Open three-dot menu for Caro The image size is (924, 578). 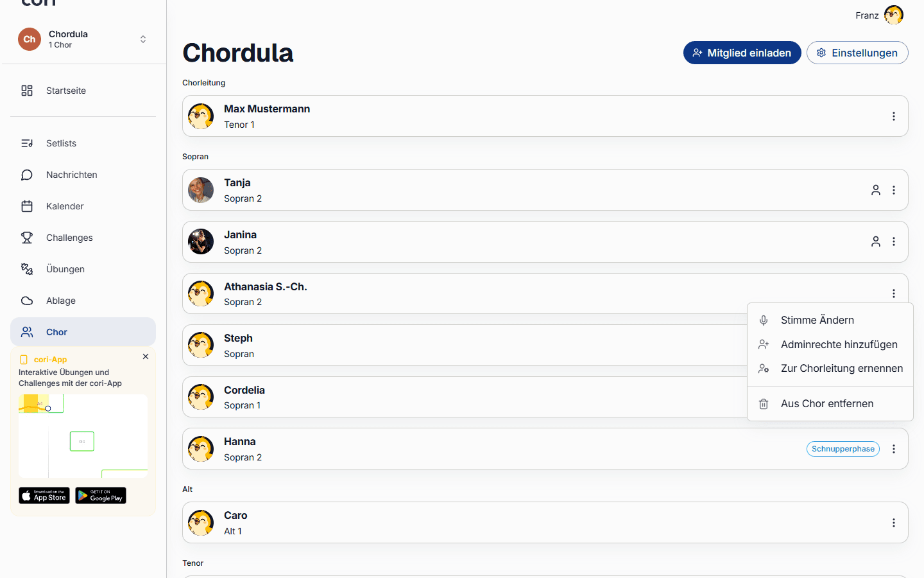(x=893, y=523)
